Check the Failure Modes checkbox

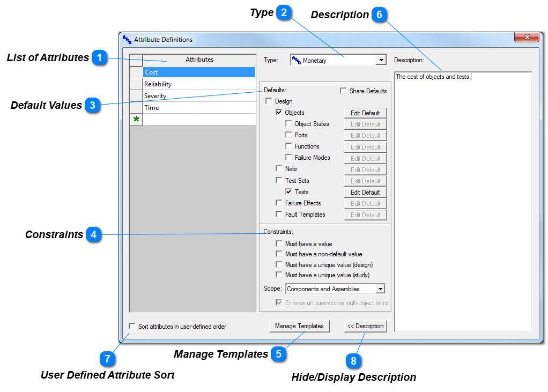288,157
